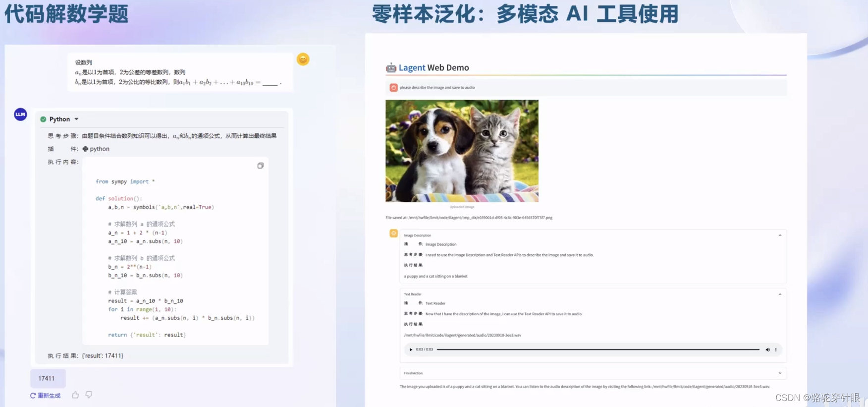Click the LLM avatar icon
Image resolution: width=868 pixels, height=407 pixels.
point(20,115)
